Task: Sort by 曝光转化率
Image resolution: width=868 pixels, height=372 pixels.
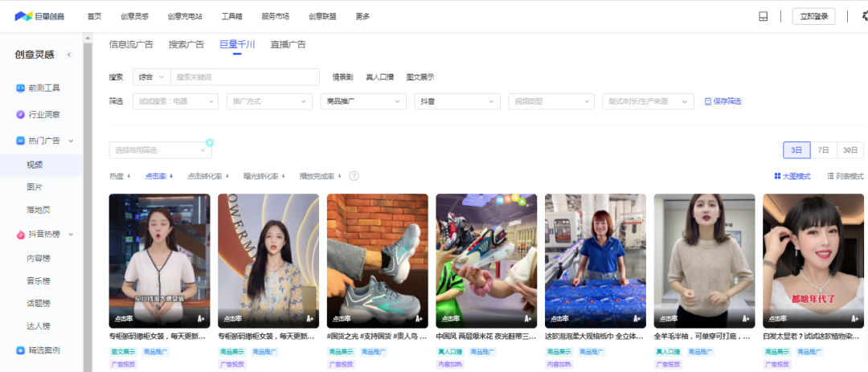Action: coord(264,176)
